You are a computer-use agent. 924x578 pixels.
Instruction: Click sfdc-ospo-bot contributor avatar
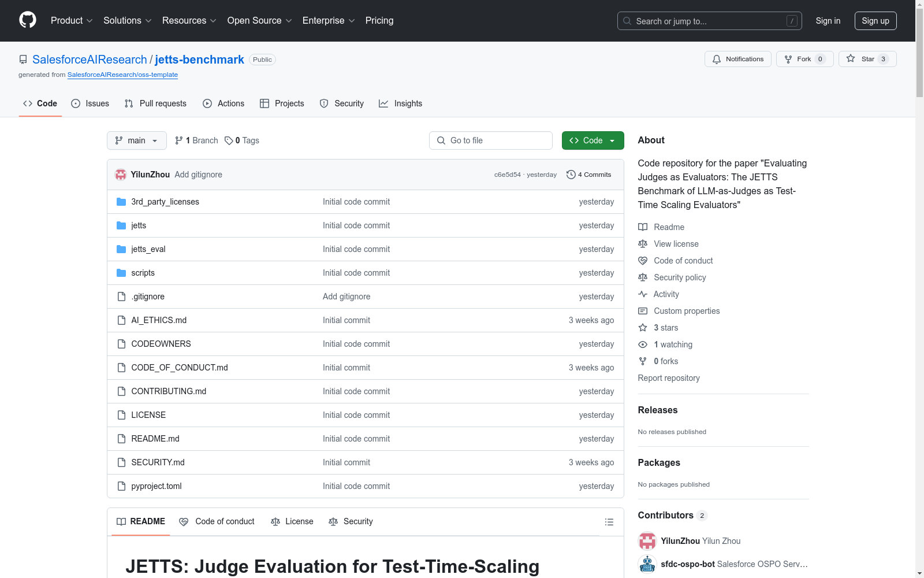(647, 564)
